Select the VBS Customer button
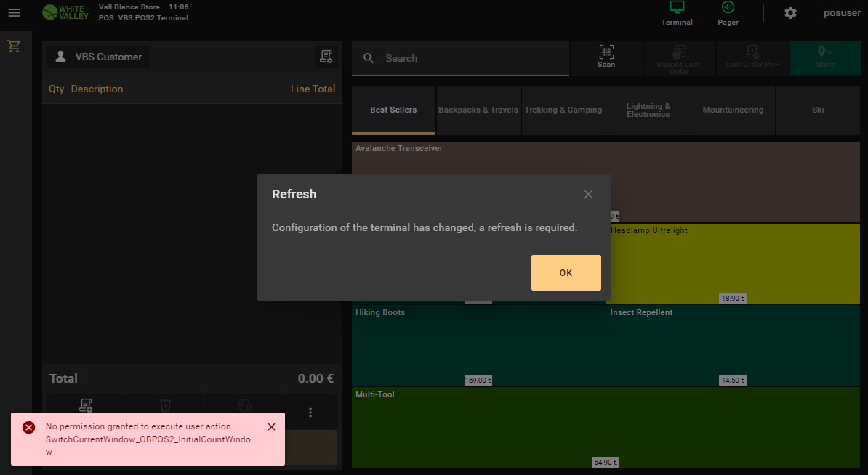868x475 pixels. 100,57
